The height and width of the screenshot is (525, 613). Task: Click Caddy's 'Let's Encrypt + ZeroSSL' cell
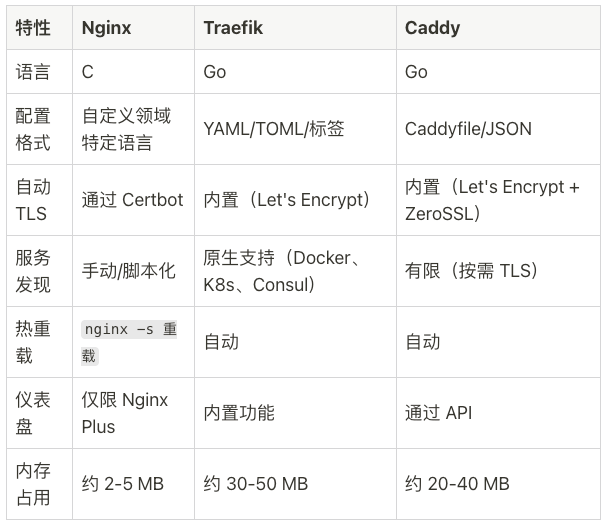click(491, 200)
